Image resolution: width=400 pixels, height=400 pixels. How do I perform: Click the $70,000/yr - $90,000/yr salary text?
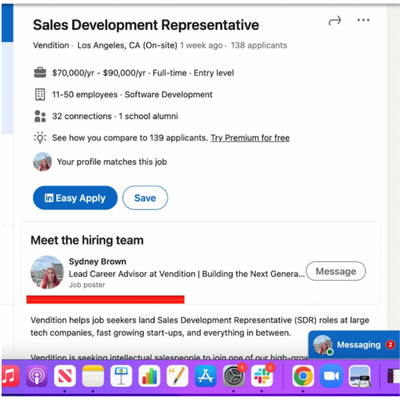tap(99, 73)
